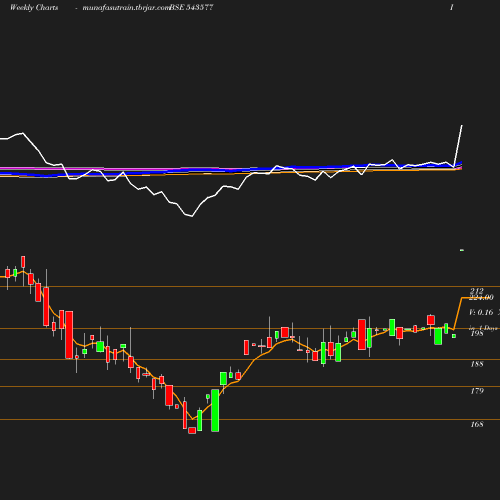Click the lowest point of white indicator line

tap(192, 216)
